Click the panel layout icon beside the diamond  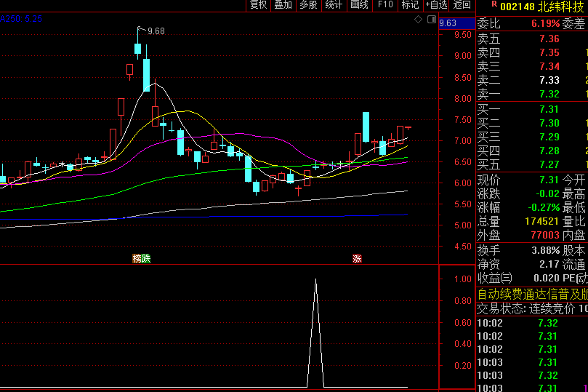point(431,20)
